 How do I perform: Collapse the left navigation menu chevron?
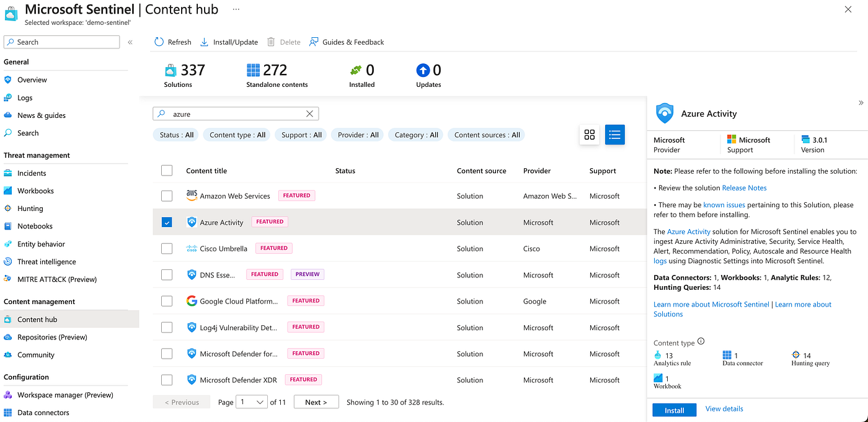130,42
